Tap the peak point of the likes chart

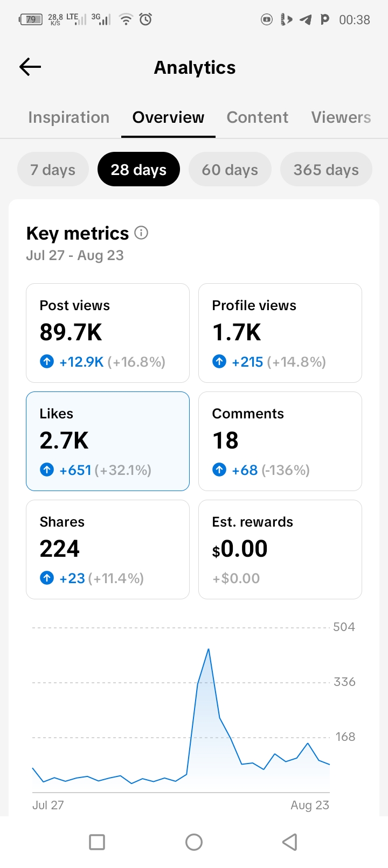[209, 649]
